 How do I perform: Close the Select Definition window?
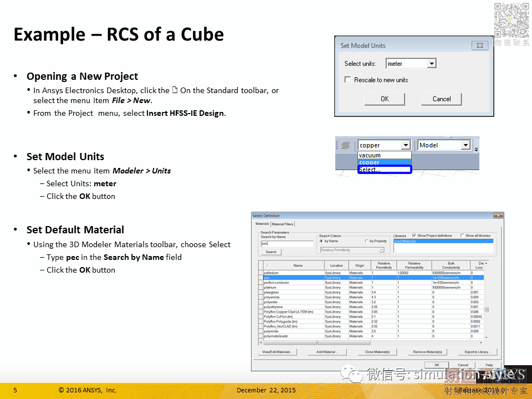[x=498, y=216]
